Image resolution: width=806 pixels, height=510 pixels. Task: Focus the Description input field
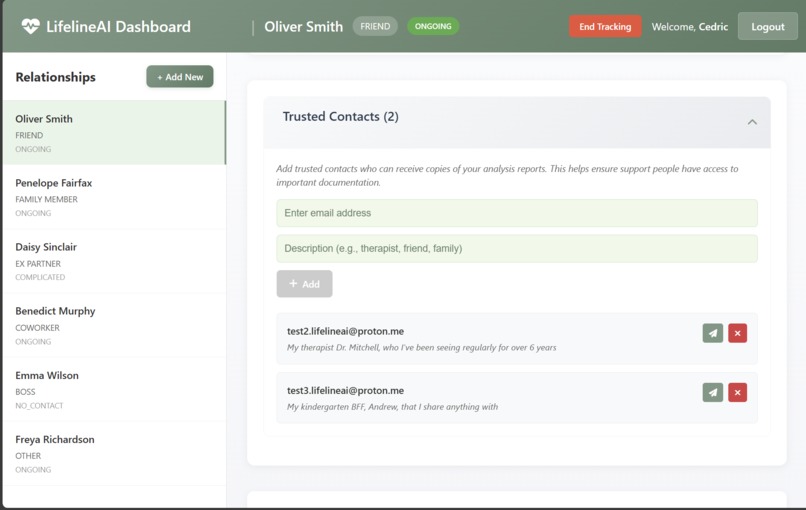[x=517, y=248]
